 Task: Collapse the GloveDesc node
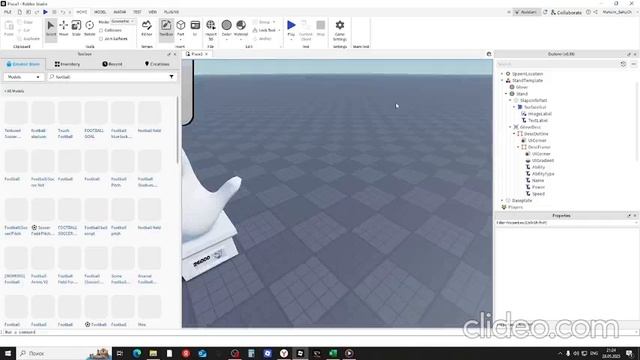[x=510, y=127]
